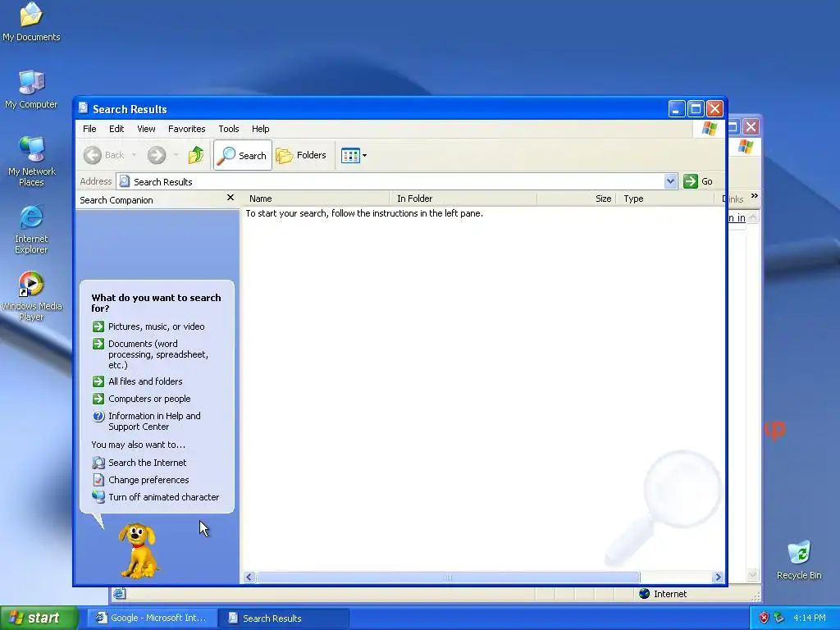This screenshot has height=630, width=840.
Task: Click the IE page icon in status bar
Action: 119,594
